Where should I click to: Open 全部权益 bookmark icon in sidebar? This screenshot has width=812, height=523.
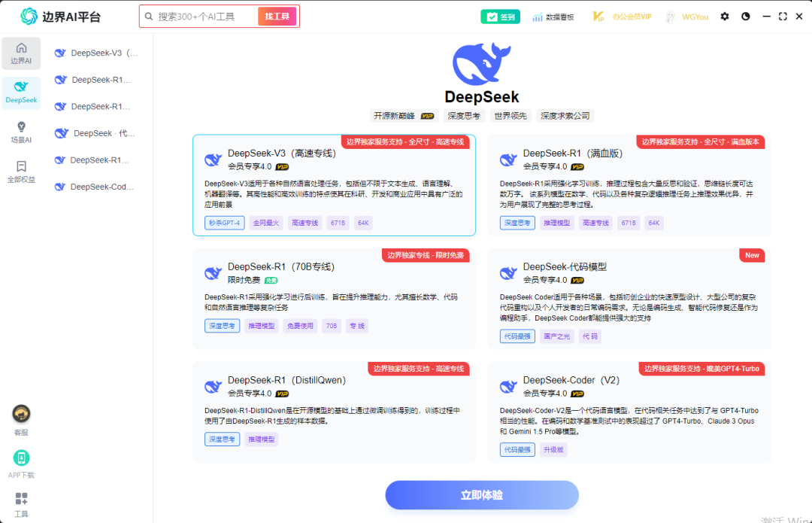[x=21, y=166]
